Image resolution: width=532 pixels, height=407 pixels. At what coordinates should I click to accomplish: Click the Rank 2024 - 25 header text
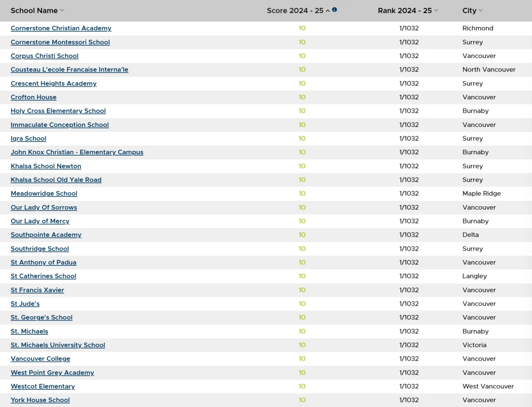click(x=405, y=10)
